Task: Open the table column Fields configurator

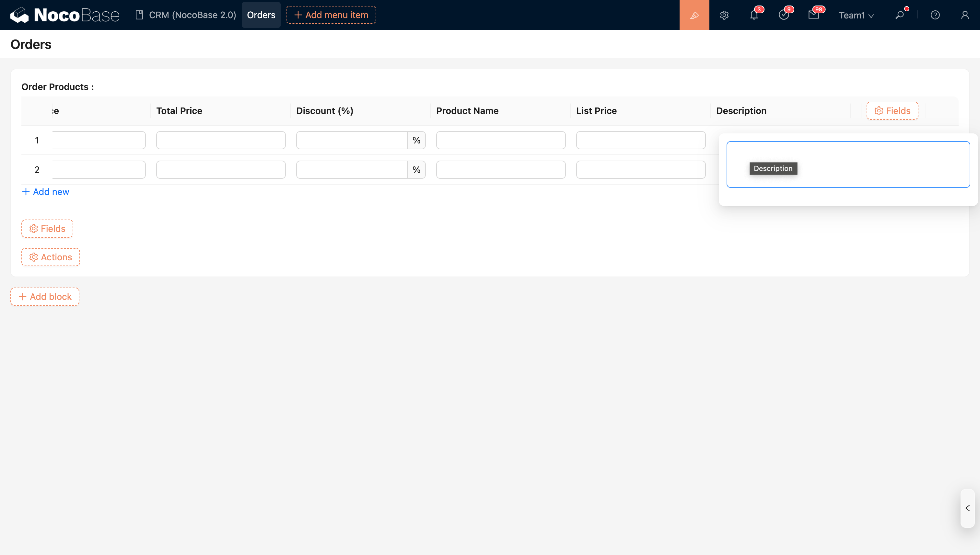Action: point(892,110)
